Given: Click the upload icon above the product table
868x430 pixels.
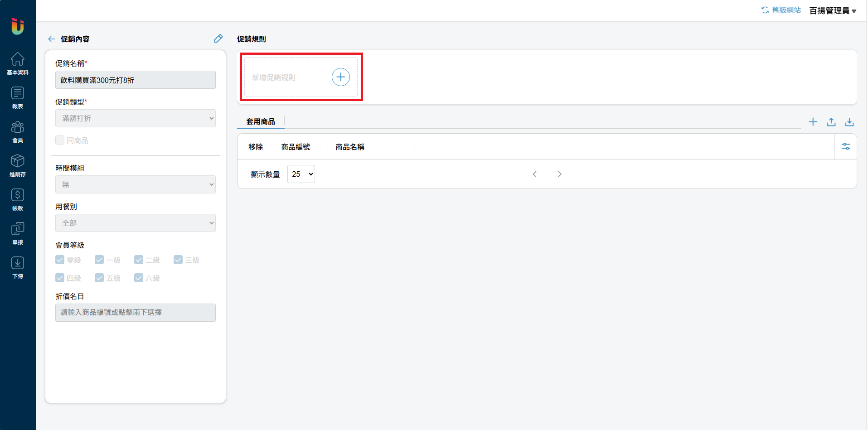Looking at the screenshot, I should click(x=831, y=122).
